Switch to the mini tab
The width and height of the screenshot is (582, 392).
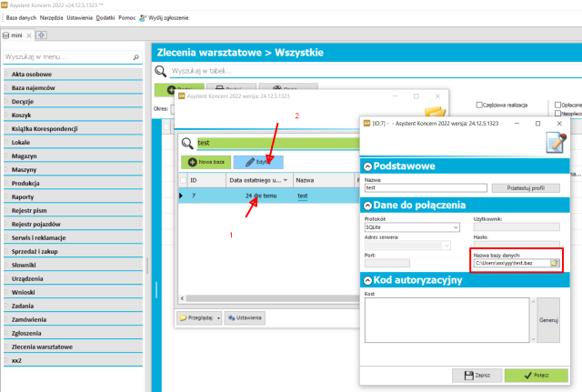click(16, 35)
